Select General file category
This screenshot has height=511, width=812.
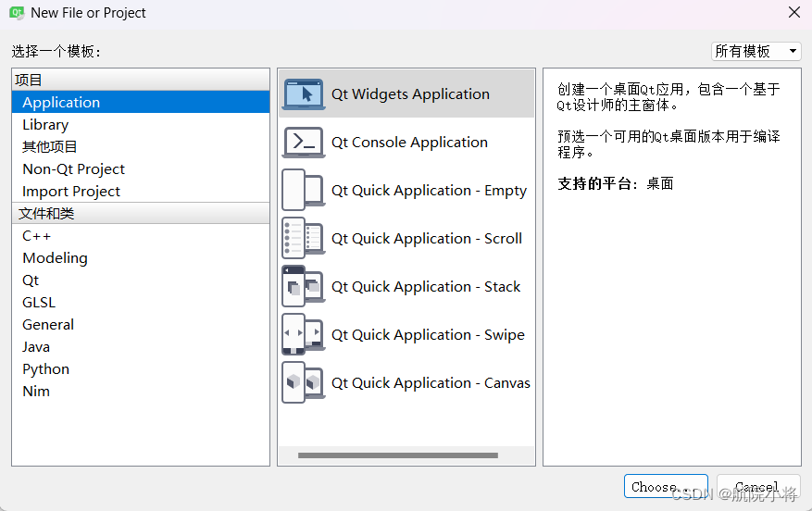pos(141,325)
